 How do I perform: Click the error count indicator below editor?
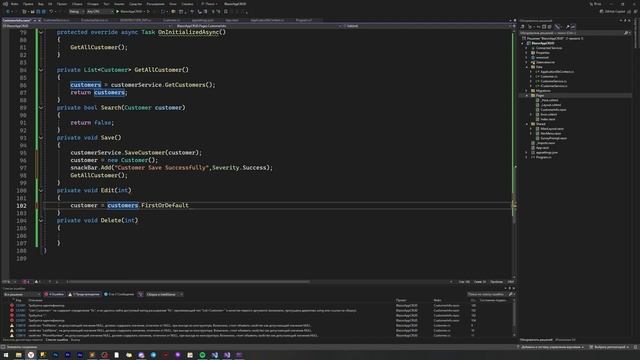pos(26,282)
